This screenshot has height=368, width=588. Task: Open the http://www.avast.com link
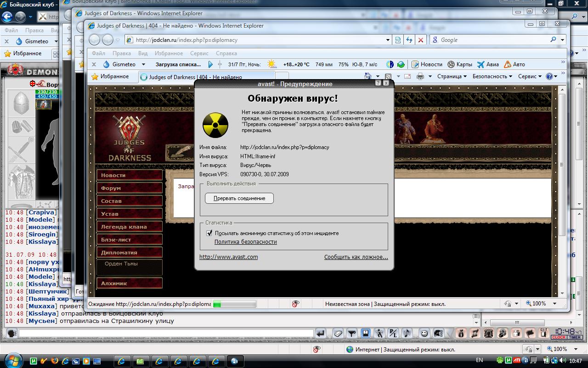coord(228,257)
